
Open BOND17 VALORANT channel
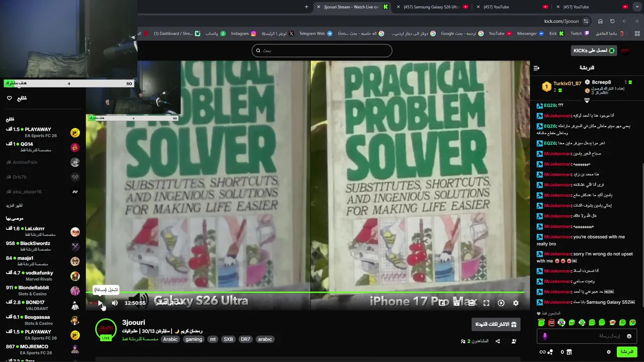[x=43, y=305]
